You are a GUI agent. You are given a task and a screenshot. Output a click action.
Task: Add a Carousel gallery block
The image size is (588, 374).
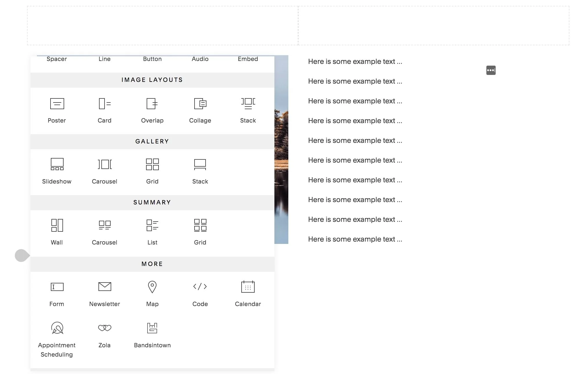pos(105,171)
